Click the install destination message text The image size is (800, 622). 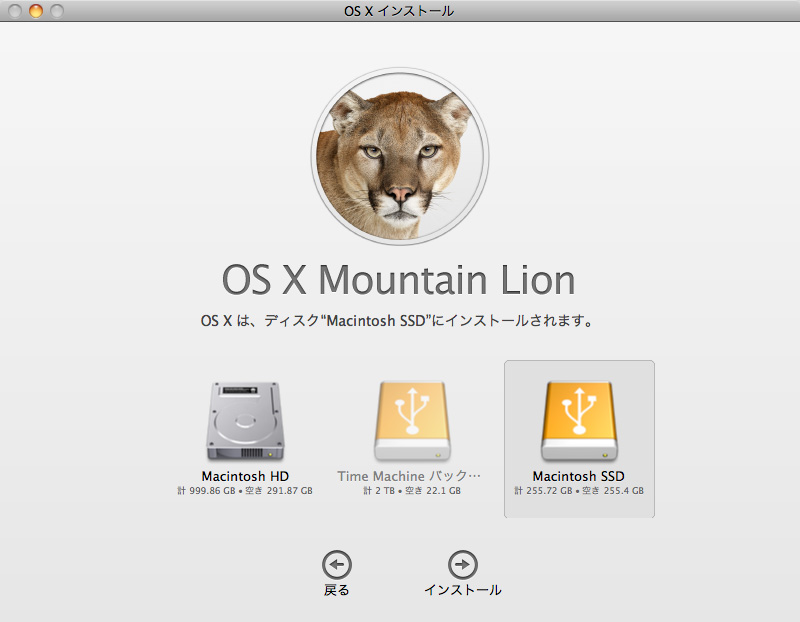tap(396, 321)
